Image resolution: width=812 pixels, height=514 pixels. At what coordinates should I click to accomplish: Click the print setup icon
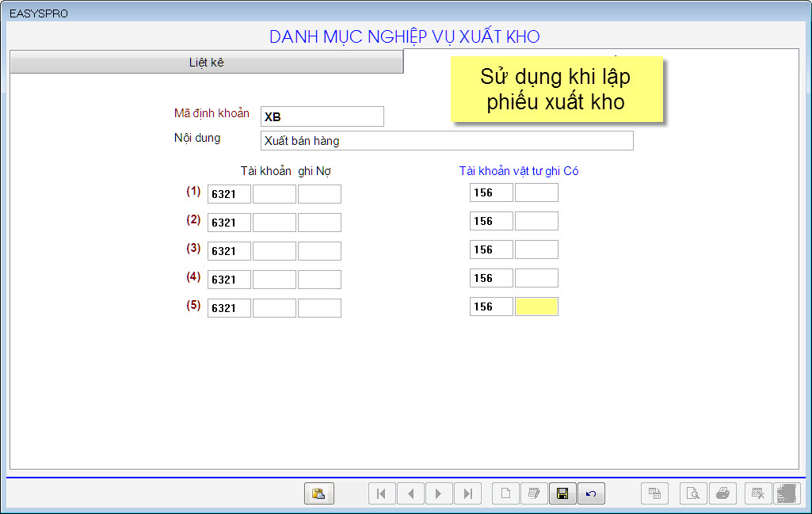point(757,493)
